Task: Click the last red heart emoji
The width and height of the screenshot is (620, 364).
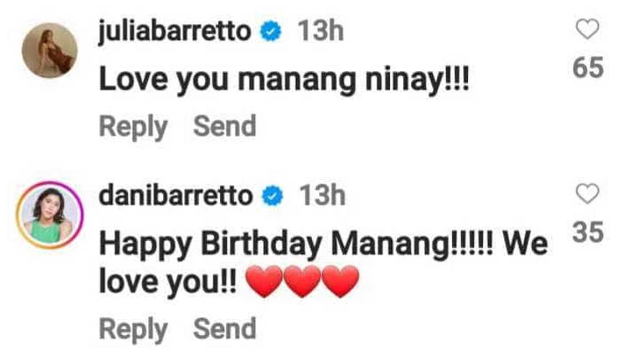Action: point(340,282)
